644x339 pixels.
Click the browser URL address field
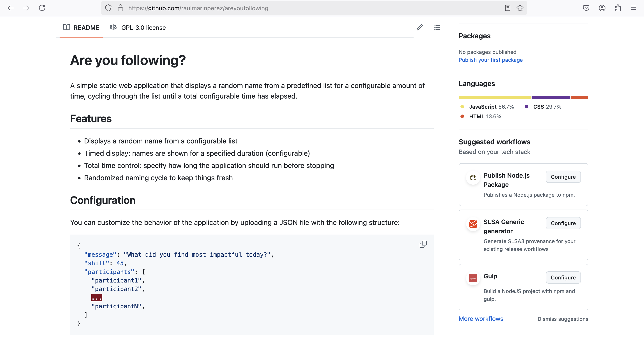tap(300, 8)
